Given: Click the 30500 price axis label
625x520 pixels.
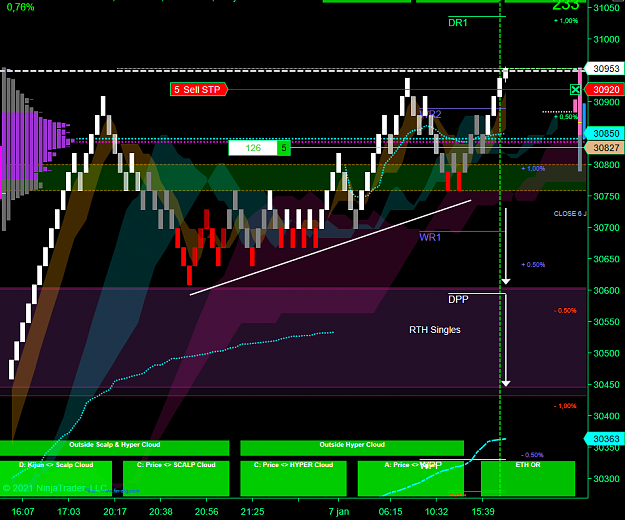Looking at the screenshot, I should (606, 353).
